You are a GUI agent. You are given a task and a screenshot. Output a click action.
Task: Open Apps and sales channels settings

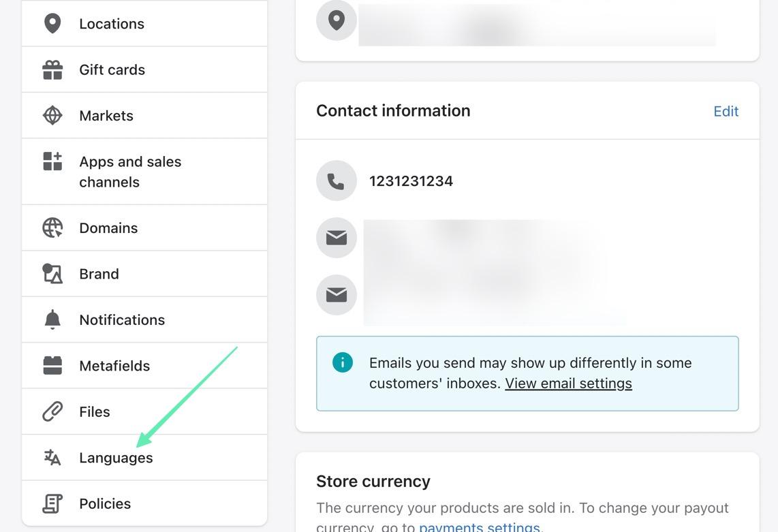(130, 172)
